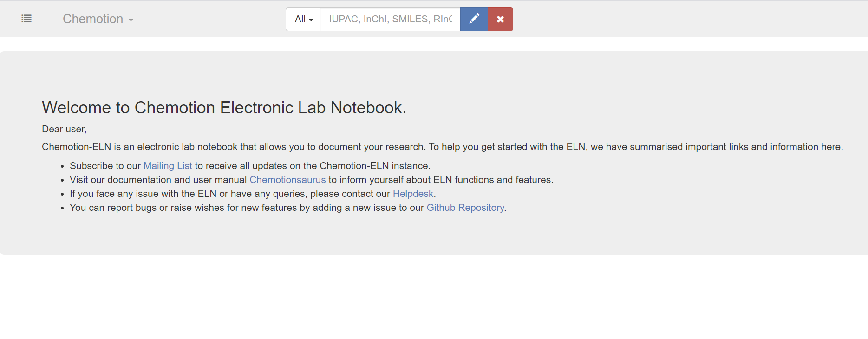The width and height of the screenshot is (868, 339).
Task: Click the Welcome to Chemotion heading
Action: point(224,108)
